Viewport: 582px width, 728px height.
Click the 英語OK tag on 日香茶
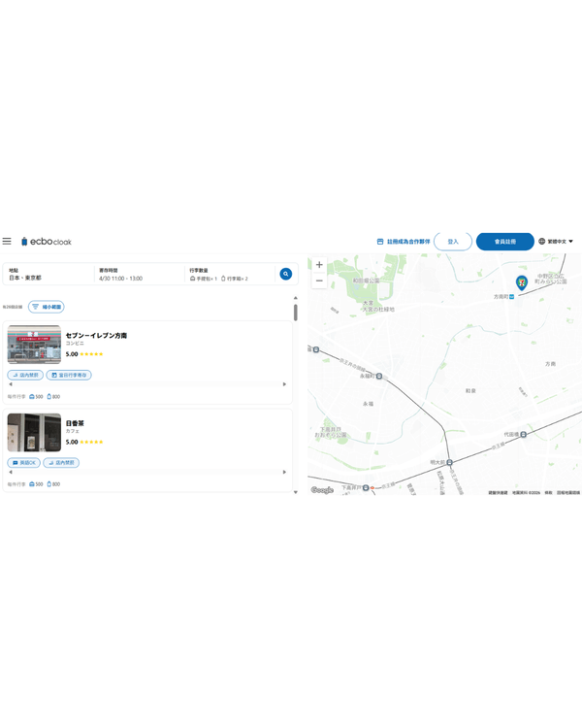23,462
